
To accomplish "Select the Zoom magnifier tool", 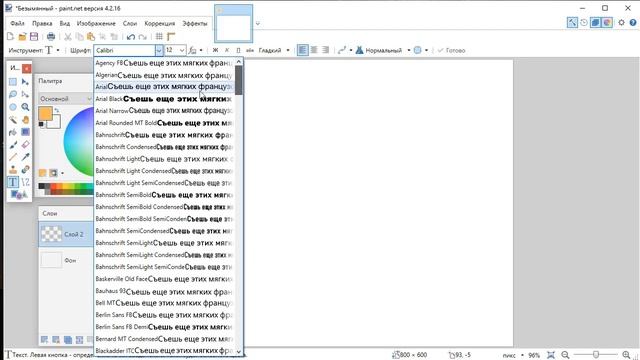I will pos(25,107).
